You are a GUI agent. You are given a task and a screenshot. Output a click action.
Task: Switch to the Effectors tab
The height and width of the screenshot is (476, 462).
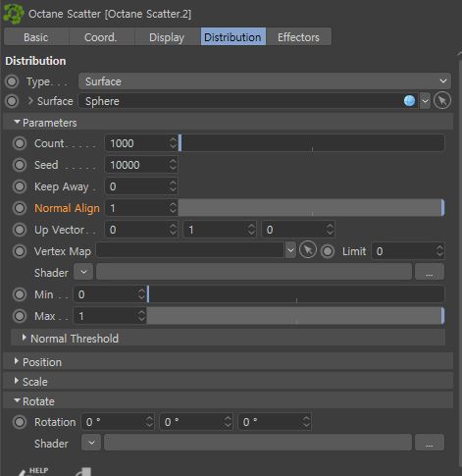(298, 37)
